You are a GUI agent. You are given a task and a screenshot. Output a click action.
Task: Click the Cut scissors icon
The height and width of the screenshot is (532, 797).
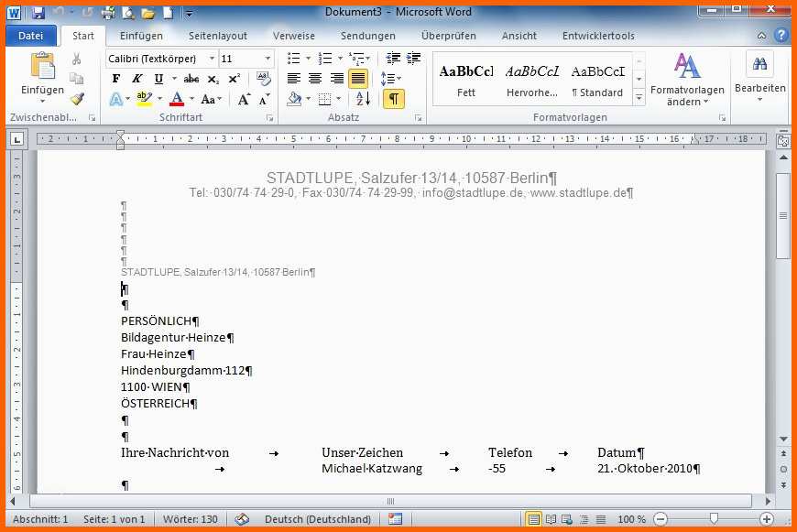click(x=77, y=59)
